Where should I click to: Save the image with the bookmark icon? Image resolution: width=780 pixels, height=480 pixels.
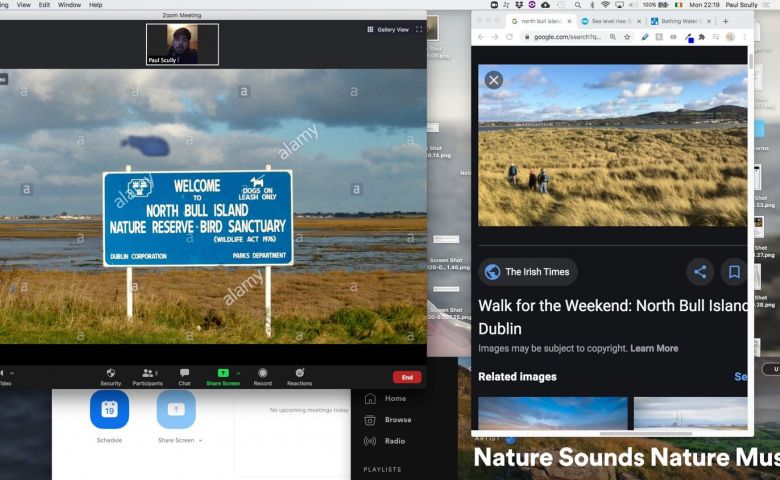point(734,272)
